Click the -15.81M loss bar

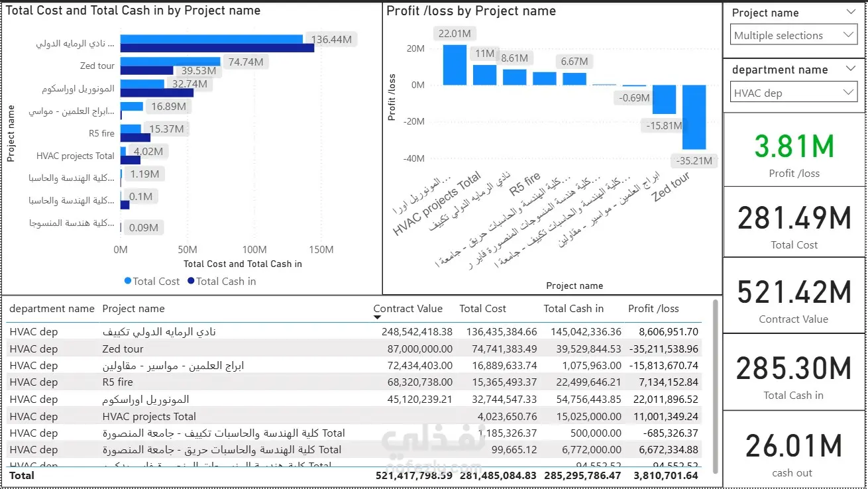pyautogui.click(x=664, y=99)
